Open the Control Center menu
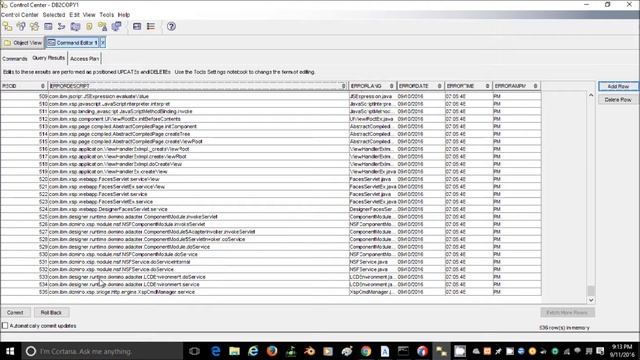640x360 pixels. pyautogui.click(x=20, y=15)
